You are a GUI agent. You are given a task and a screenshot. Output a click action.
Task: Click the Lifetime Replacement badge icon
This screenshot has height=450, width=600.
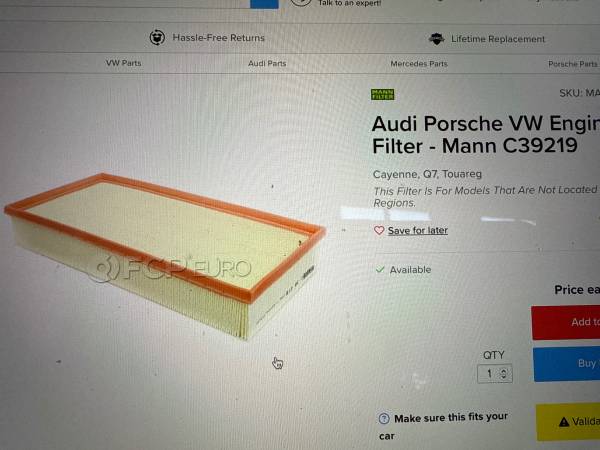437,39
